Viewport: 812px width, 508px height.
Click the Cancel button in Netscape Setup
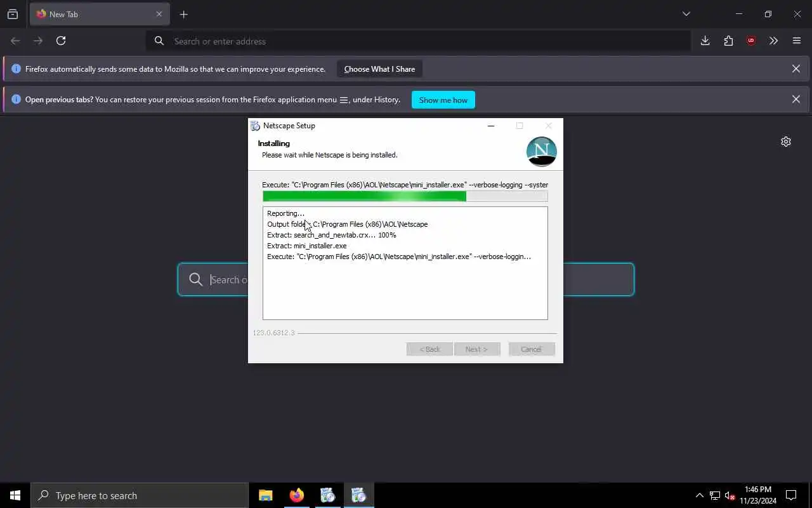point(532,349)
